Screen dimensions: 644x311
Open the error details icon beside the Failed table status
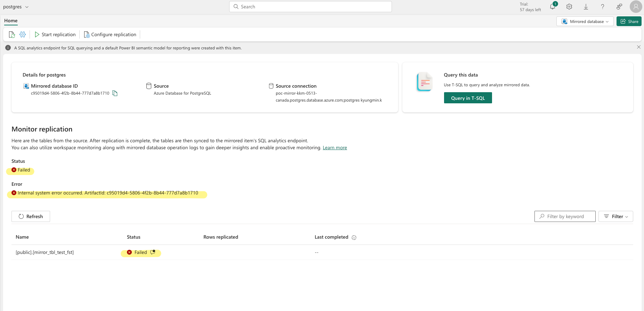[153, 252]
